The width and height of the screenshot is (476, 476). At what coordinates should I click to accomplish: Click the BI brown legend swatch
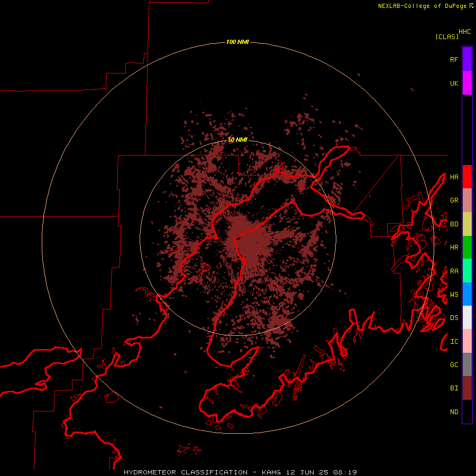(467, 388)
